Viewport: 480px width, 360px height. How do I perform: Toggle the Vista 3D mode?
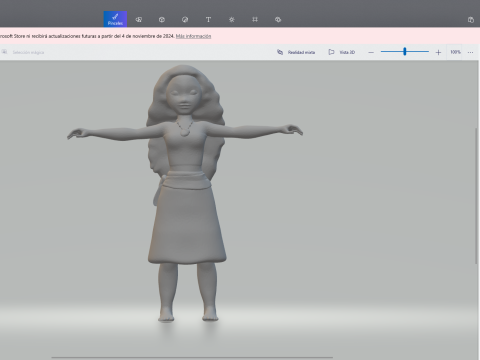[342, 52]
